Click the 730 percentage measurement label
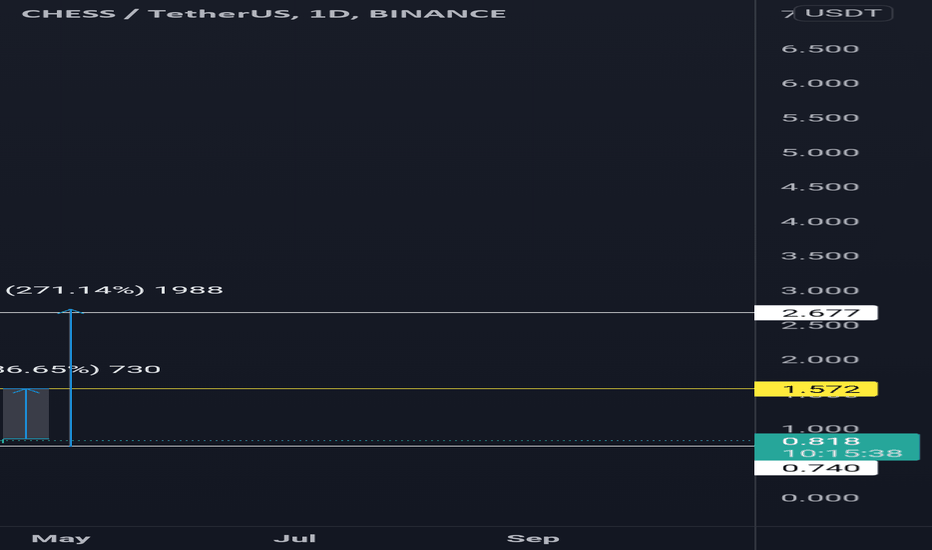Image resolution: width=932 pixels, height=550 pixels. [x=80, y=369]
